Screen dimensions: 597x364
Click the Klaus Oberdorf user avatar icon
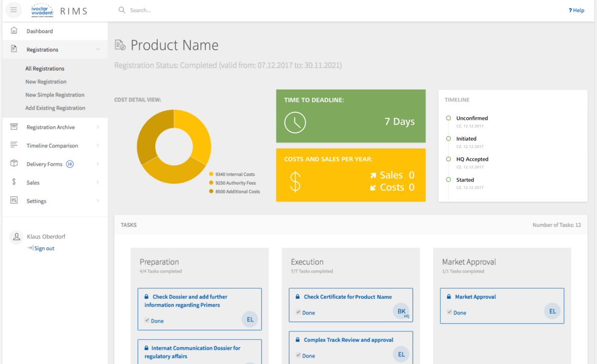16,237
